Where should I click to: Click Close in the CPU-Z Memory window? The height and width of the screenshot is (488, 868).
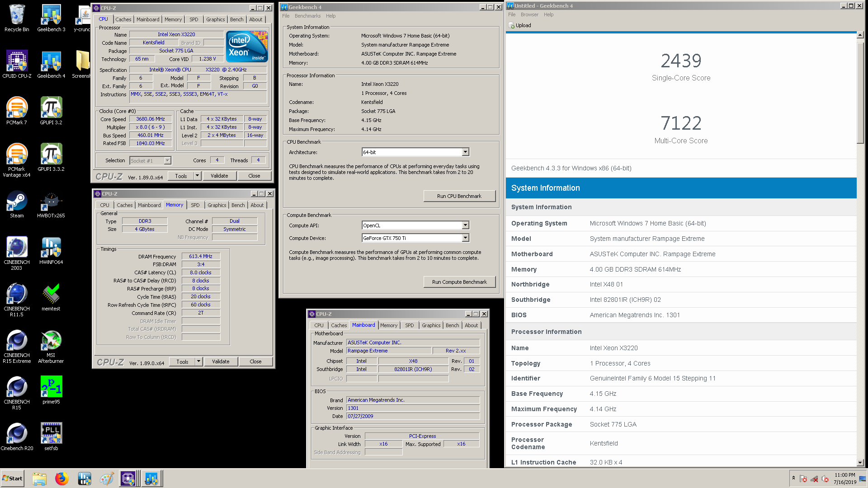(x=255, y=361)
